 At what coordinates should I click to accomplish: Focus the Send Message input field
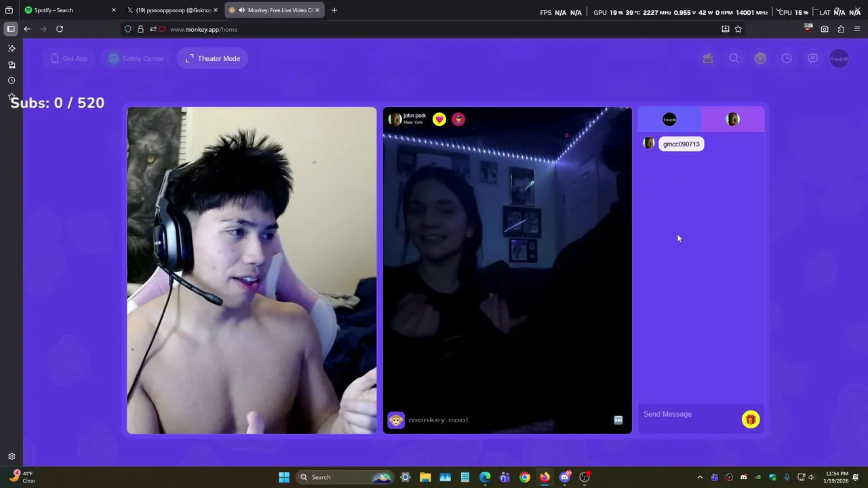click(x=690, y=414)
